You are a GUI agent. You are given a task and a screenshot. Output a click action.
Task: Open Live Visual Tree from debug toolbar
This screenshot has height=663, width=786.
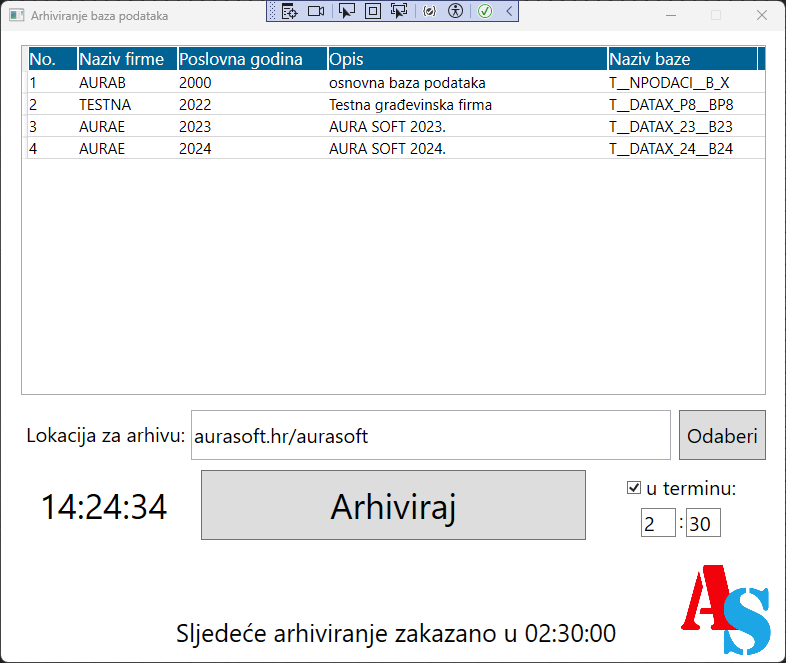pos(290,11)
